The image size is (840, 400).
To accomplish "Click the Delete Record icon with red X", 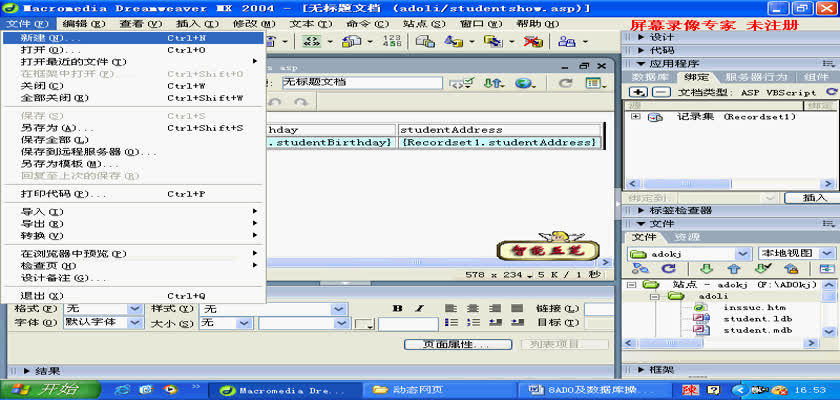I will (532, 41).
